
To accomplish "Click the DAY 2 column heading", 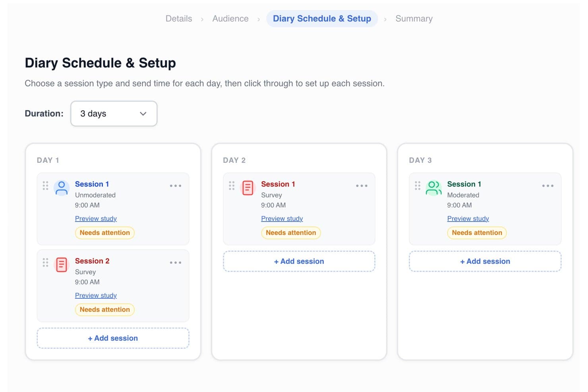I will click(x=234, y=160).
